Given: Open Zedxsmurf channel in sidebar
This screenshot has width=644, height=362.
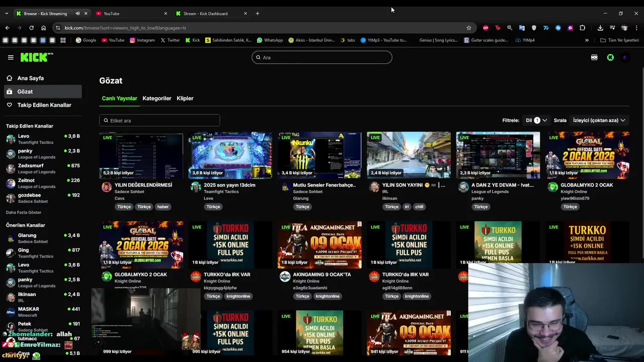Looking at the screenshot, I should point(43,168).
